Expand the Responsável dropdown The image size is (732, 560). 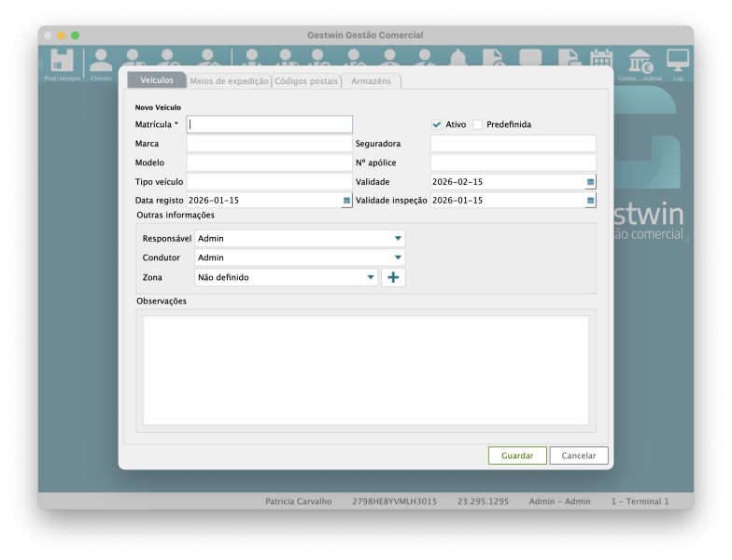[x=399, y=239]
